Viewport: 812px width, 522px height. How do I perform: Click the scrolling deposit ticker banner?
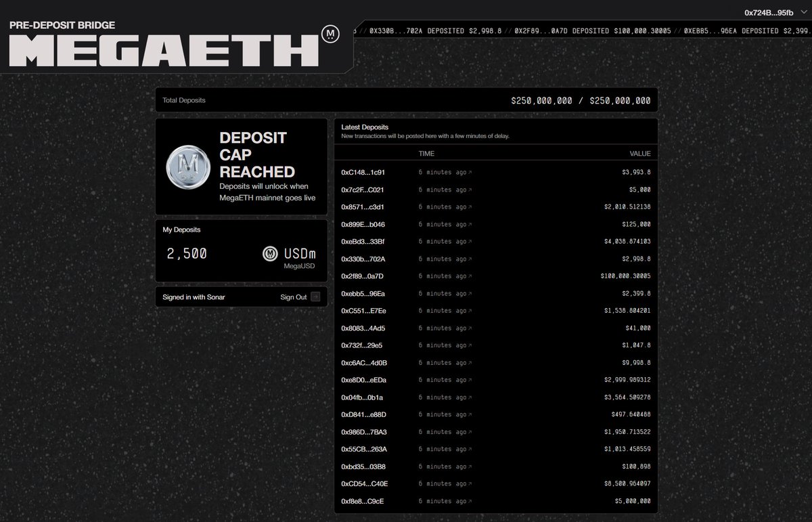tap(582, 30)
